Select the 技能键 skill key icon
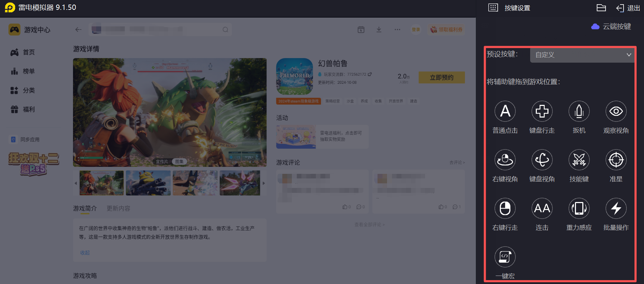The image size is (644, 284). pyautogui.click(x=579, y=160)
